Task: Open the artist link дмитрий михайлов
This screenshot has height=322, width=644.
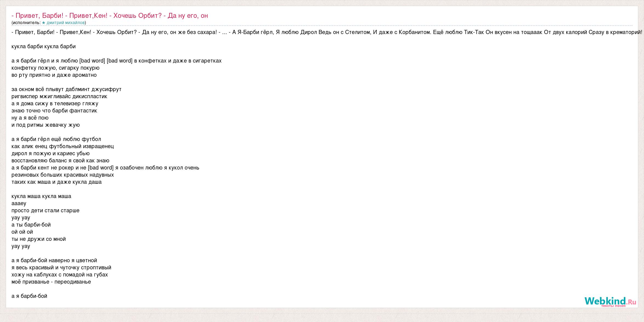Action: [65, 23]
